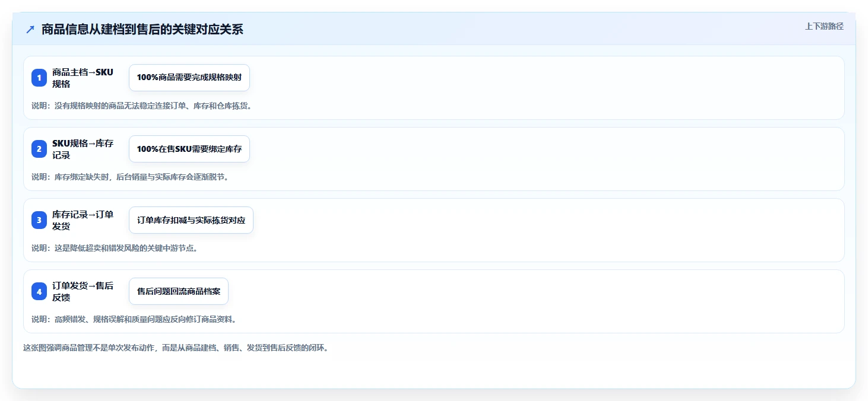The image size is (868, 401).
Task: Click the note about 没有规格映射的商品
Action: (x=142, y=106)
